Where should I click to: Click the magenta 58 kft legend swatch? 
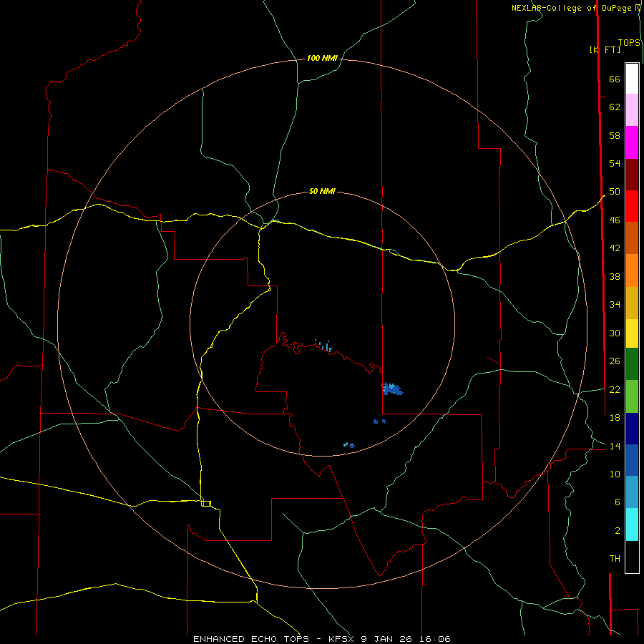click(632, 142)
